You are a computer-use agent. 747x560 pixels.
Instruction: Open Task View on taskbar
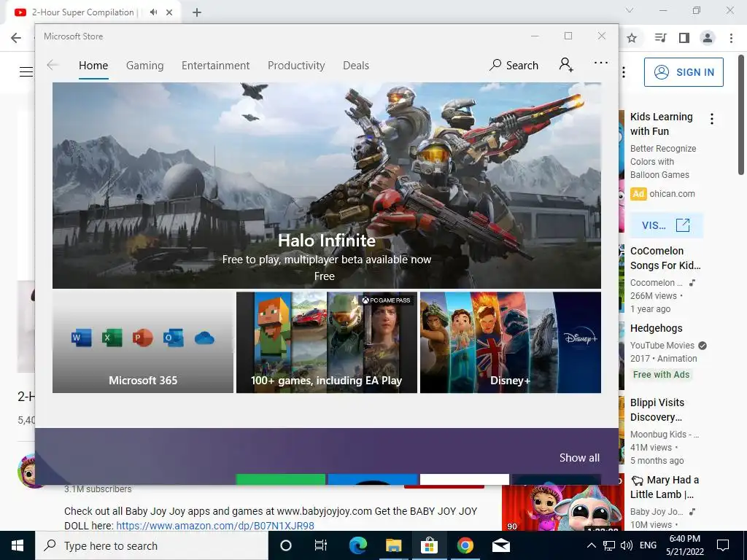pyautogui.click(x=321, y=545)
